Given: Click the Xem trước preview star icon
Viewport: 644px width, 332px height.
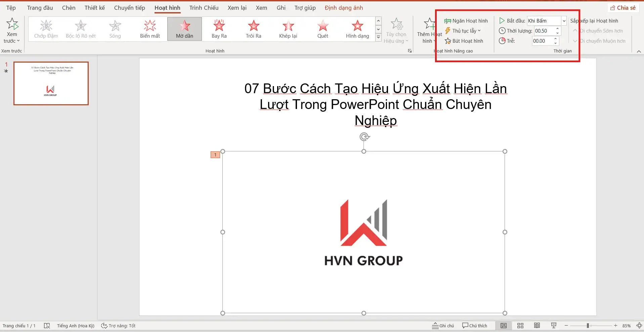Looking at the screenshot, I should tap(12, 24).
